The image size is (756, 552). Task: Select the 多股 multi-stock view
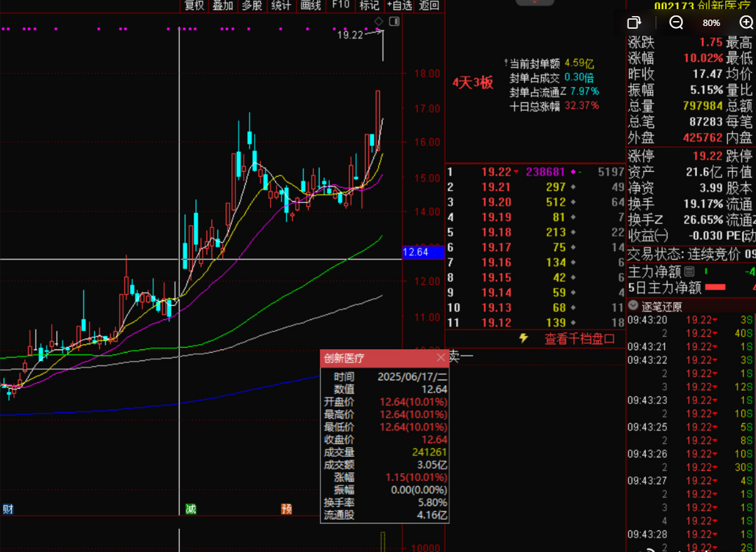(x=252, y=6)
